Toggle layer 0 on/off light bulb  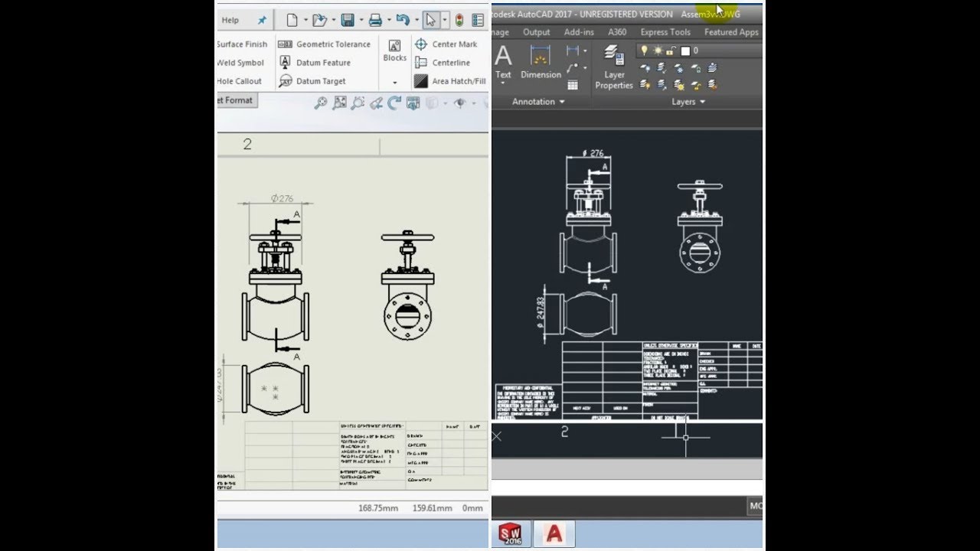click(644, 51)
